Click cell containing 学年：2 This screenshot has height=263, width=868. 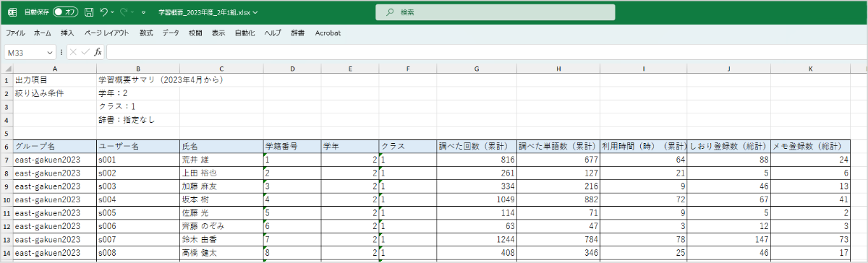137,93
